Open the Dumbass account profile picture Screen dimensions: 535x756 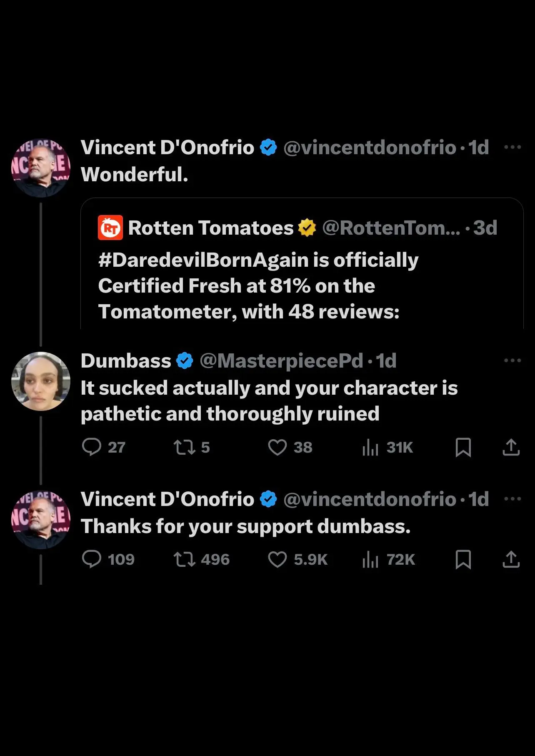(x=40, y=381)
